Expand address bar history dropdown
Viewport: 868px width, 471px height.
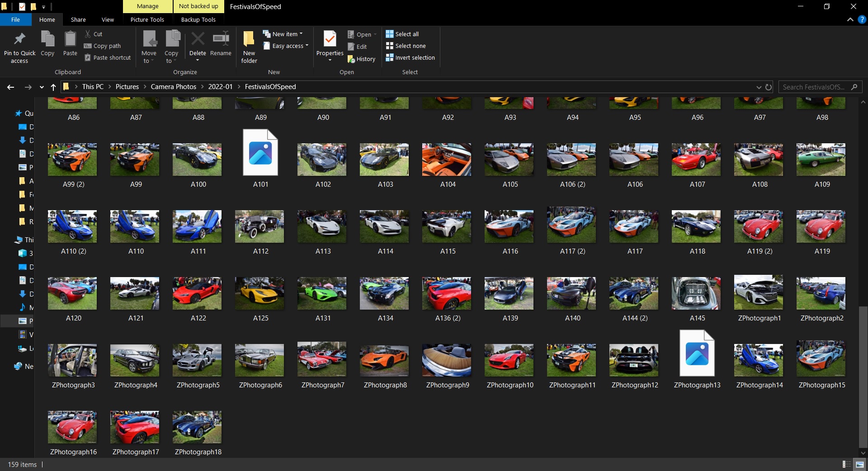pos(759,87)
